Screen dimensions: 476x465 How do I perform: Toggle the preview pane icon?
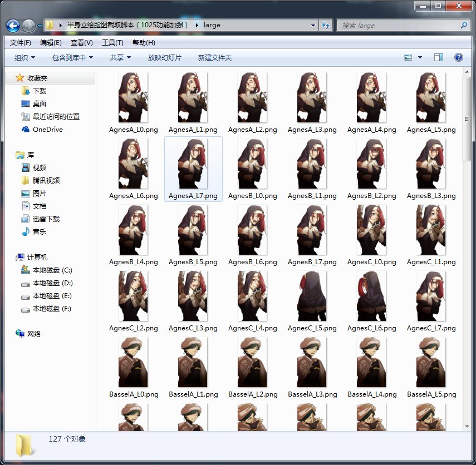pyautogui.click(x=438, y=57)
